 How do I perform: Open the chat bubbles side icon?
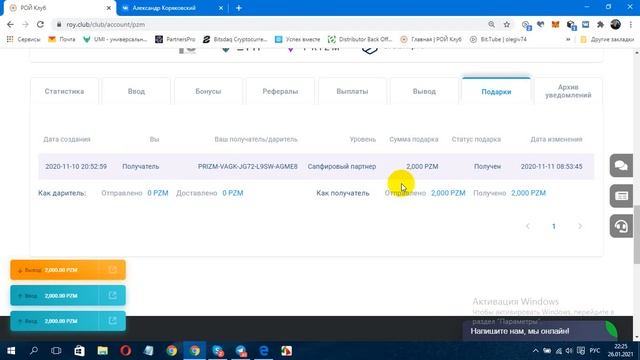pos(621,165)
